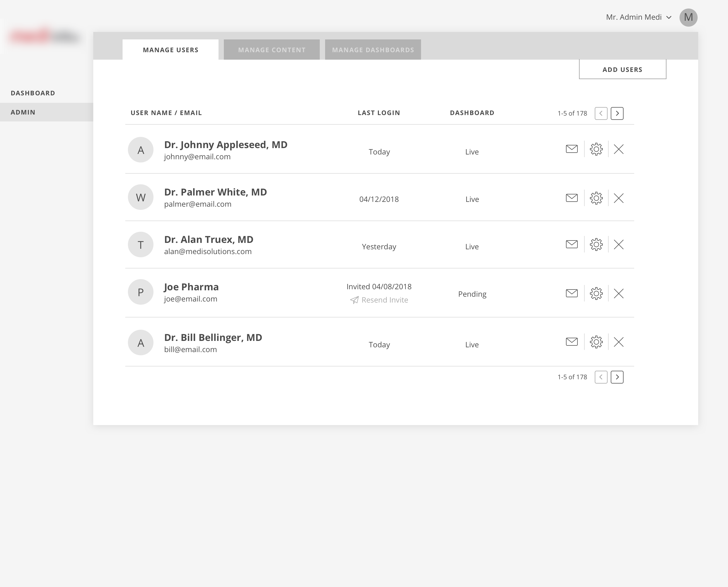The height and width of the screenshot is (587, 728).
Task: Click the Last Login column header
Action: [x=379, y=113]
